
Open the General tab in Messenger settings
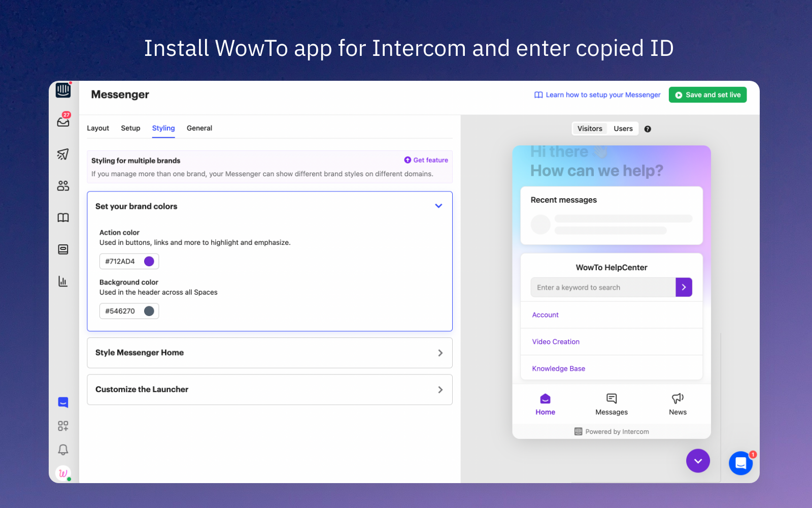point(199,128)
